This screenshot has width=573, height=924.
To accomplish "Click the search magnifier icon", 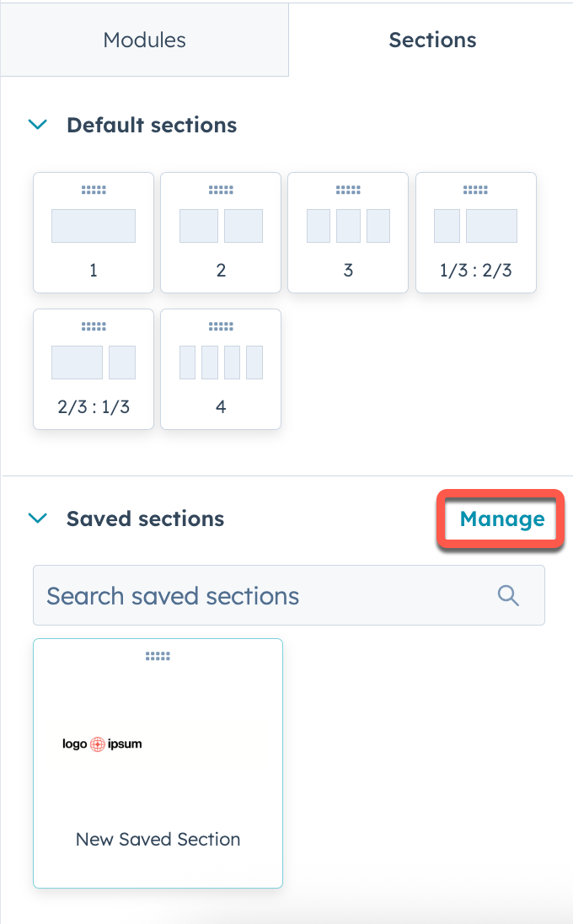I will pyautogui.click(x=508, y=595).
